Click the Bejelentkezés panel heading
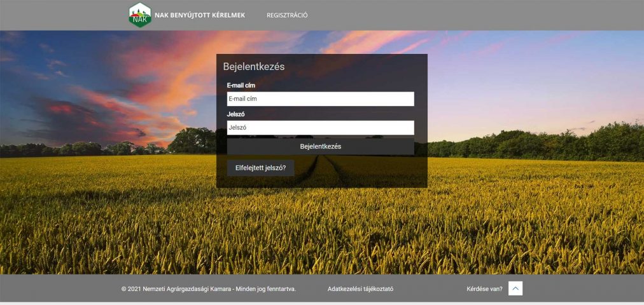The width and height of the screenshot is (644, 305). [x=253, y=66]
